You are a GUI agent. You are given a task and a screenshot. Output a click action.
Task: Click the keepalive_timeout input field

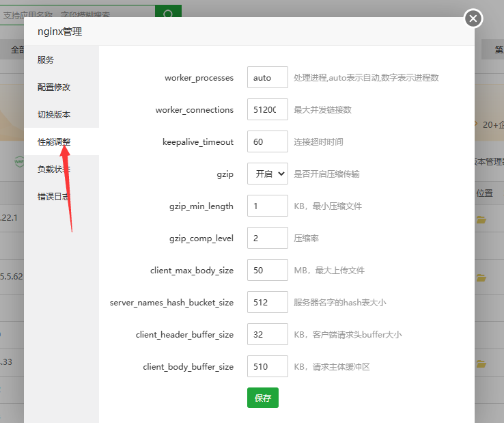(268, 141)
